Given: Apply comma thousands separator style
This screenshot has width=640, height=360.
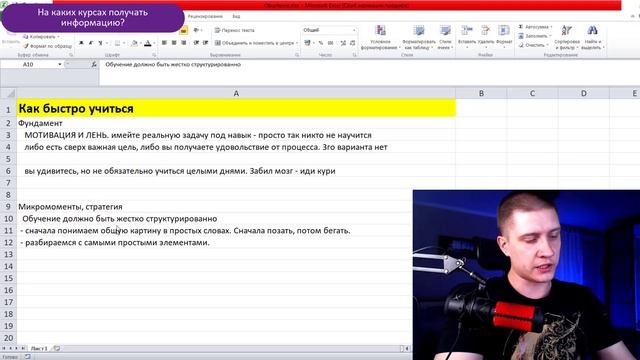Looking at the screenshot, I should pyautogui.click(x=330, y=43).
